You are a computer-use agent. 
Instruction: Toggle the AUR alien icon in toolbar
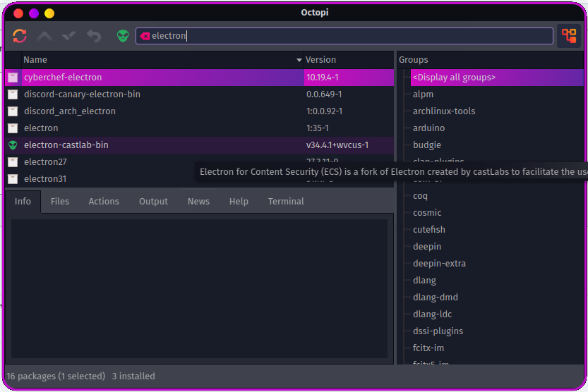point(123,36)
